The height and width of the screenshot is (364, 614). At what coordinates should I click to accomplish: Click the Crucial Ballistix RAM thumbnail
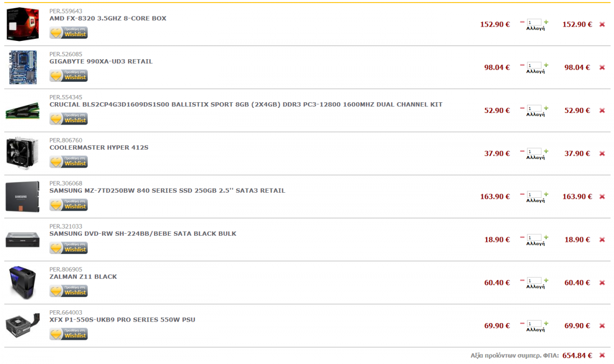tap(23, 110)
